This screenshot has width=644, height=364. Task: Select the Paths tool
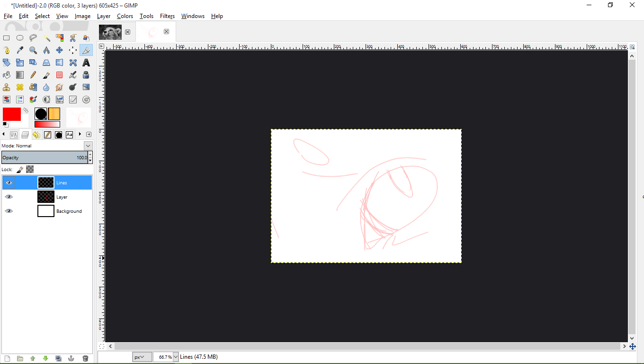pos(7,50)
